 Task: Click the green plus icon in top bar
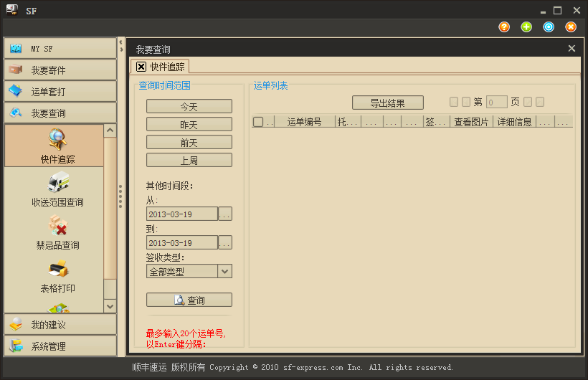pyautogui.click(x=526, y=27)
